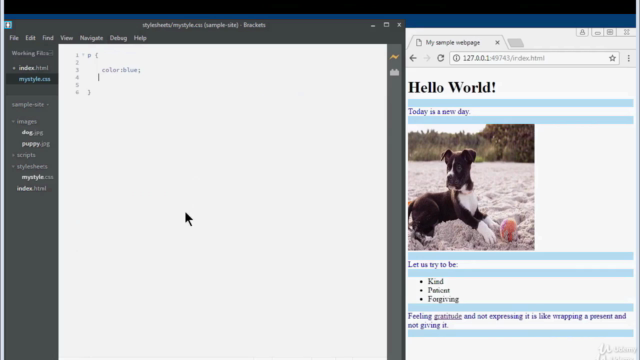Click line number 5 in the editor gutter

click(77, 85)
